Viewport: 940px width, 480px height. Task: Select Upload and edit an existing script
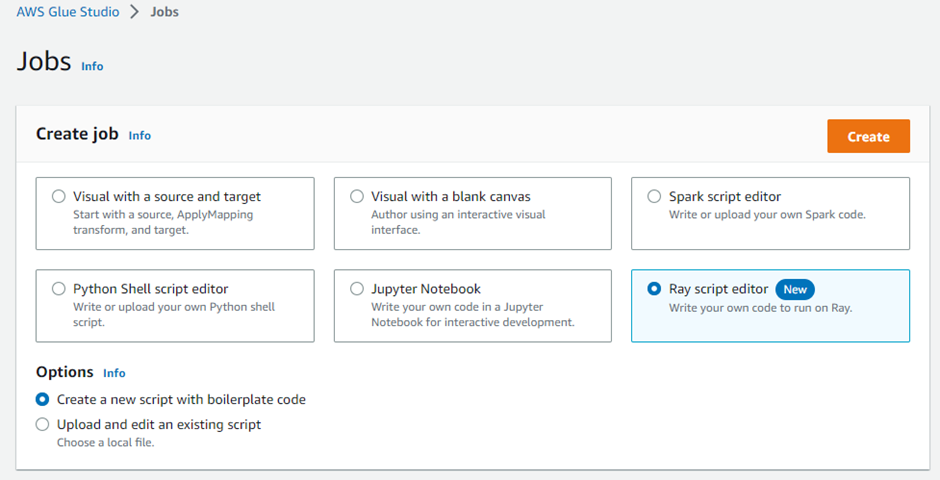42,424
